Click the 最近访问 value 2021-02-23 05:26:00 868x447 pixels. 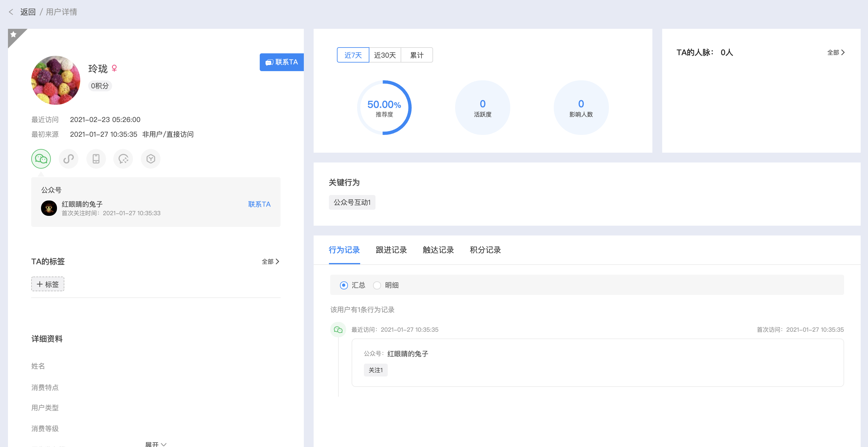pyautogui.click(x=105, y=120)
